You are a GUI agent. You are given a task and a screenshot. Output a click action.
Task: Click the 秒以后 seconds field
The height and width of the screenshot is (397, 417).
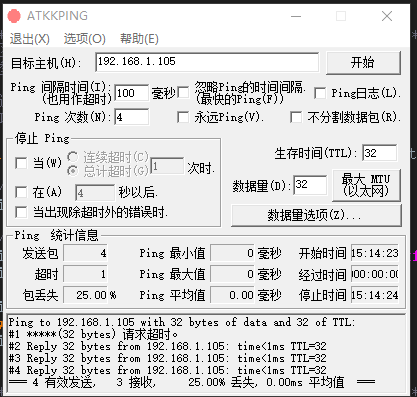95,193
